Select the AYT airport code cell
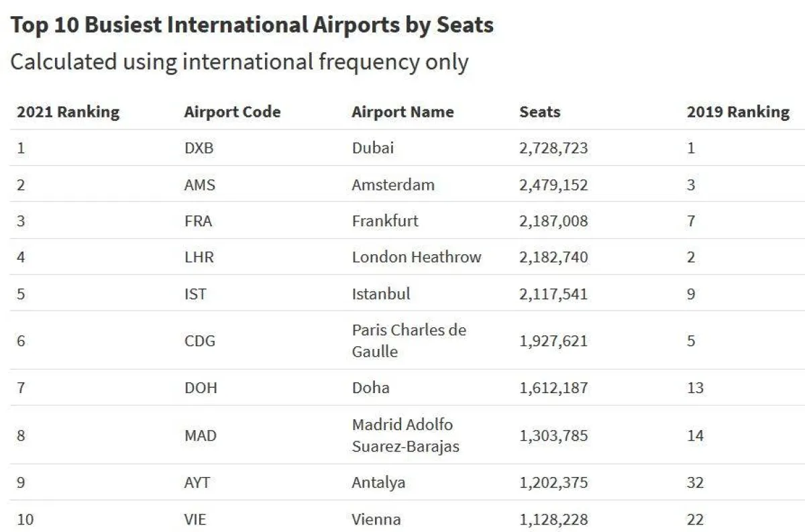Viewport: 805px width, 532px height. click(x=197, y=482)
